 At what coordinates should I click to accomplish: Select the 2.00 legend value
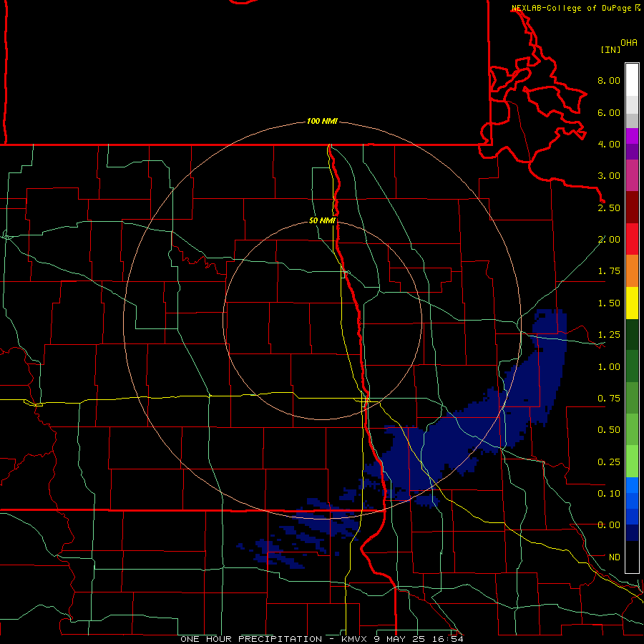click(x=609, y=240)
